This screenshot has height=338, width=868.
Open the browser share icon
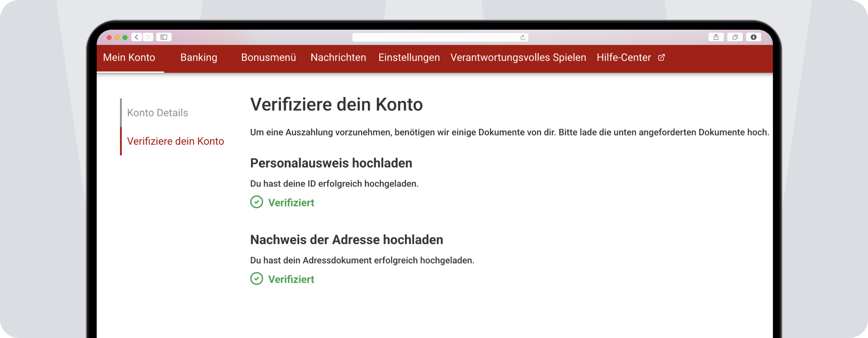716,37
